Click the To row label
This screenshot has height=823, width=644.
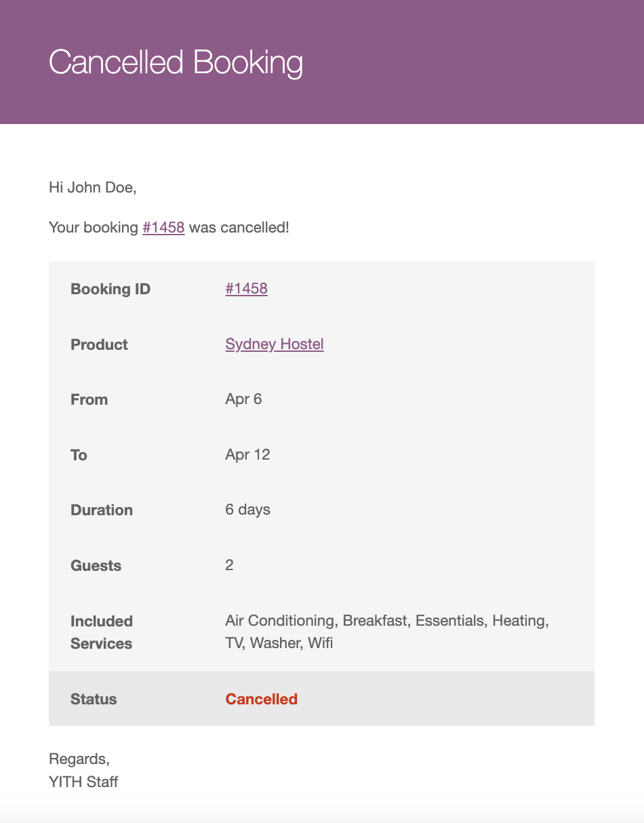(x=79, y=456)
